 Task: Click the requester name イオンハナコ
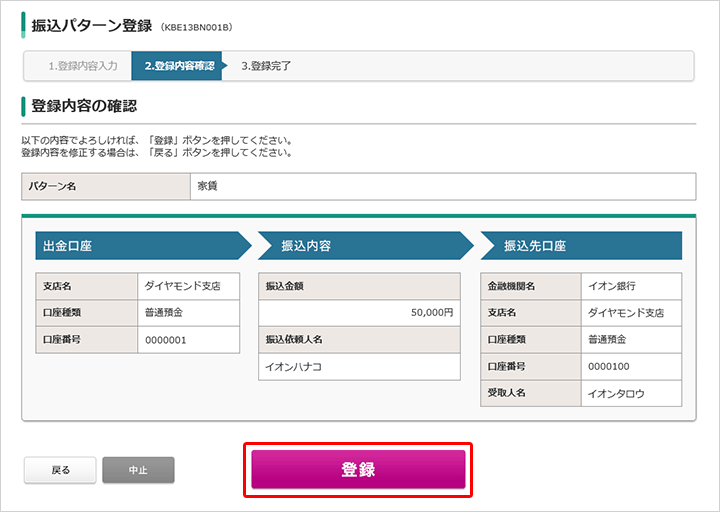293,367
